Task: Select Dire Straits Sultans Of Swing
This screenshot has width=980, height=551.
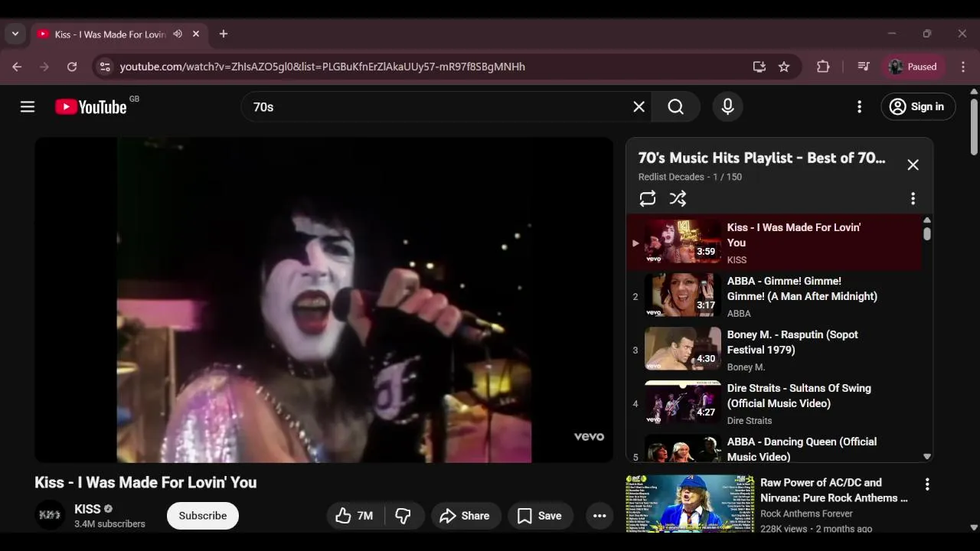Action: [775, 403]
